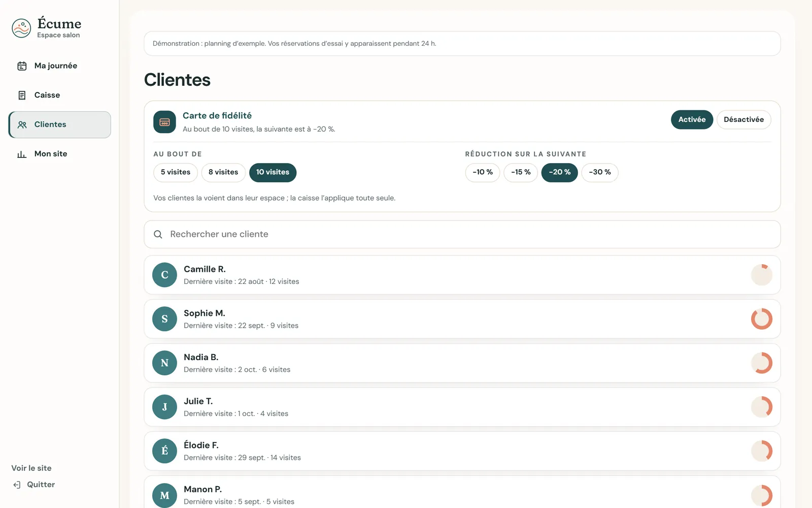Open the Ma journée calendar icon
Image resolution: width=812 pixels, height=508 pixels.
22,66
